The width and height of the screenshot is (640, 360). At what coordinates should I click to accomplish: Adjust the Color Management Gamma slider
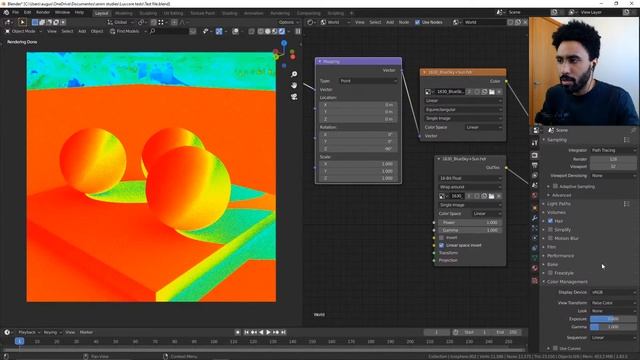coord(613,327)
